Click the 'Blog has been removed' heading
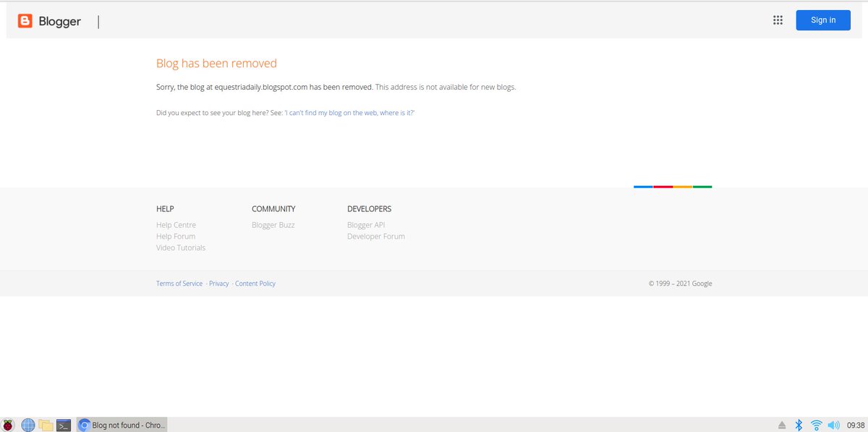 [x=216, y=64]
